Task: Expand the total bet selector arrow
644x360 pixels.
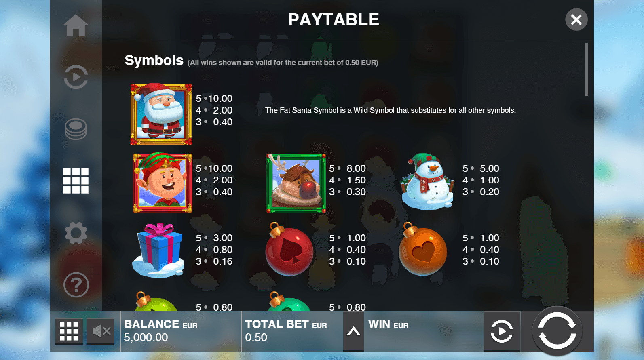Action: tap(353, 332)
